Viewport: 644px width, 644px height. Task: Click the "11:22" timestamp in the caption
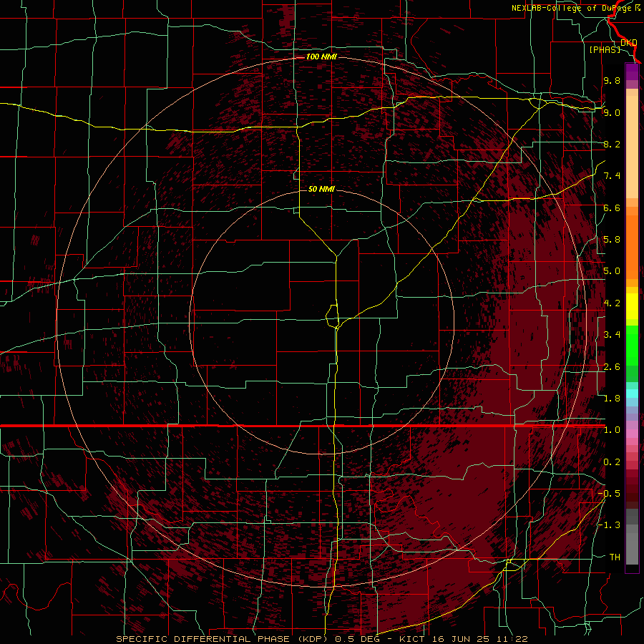tap(512, 639)
